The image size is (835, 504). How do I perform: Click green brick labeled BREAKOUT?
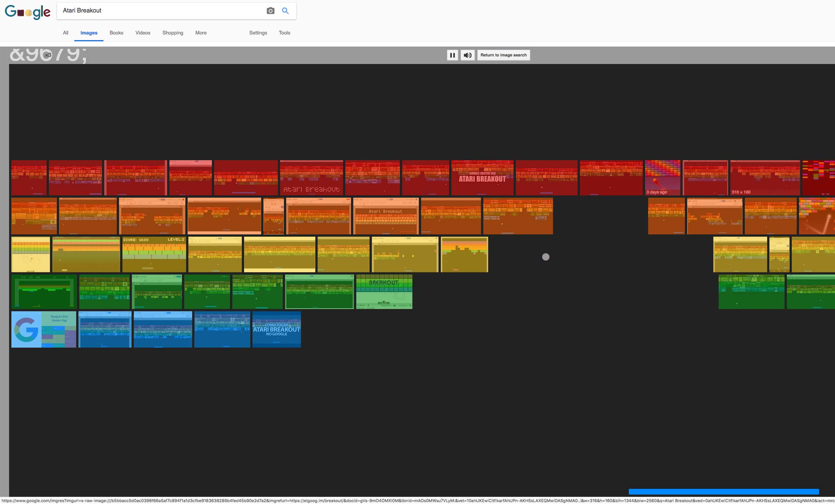tap(384, 292)
